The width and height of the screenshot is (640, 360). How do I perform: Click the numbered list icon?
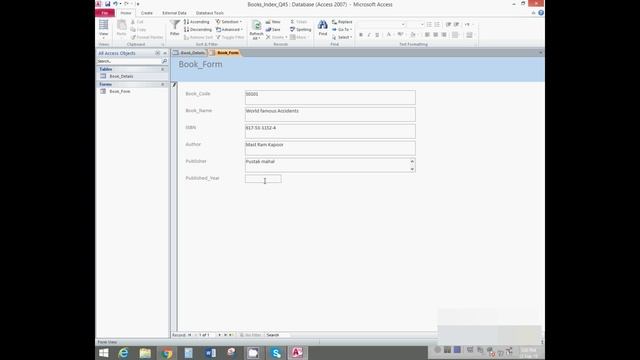click(437, 24)
